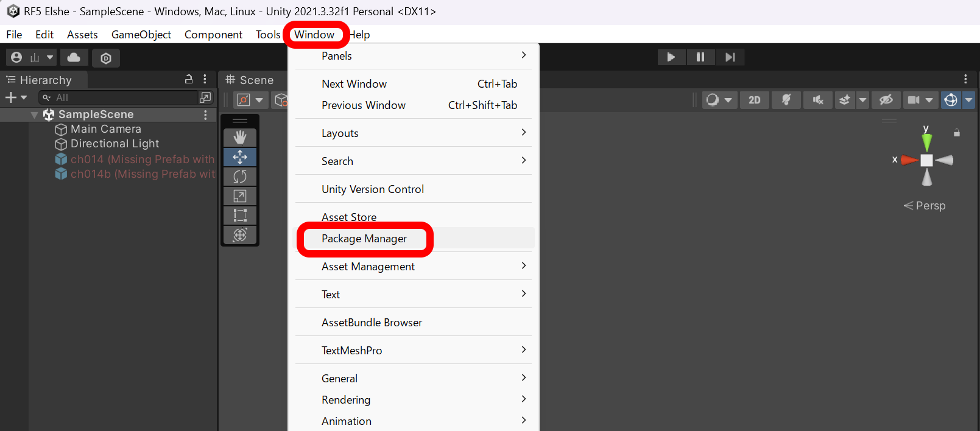Click the Play button
Viewport: 980px width, 431px height.
(x=671, y=57)
